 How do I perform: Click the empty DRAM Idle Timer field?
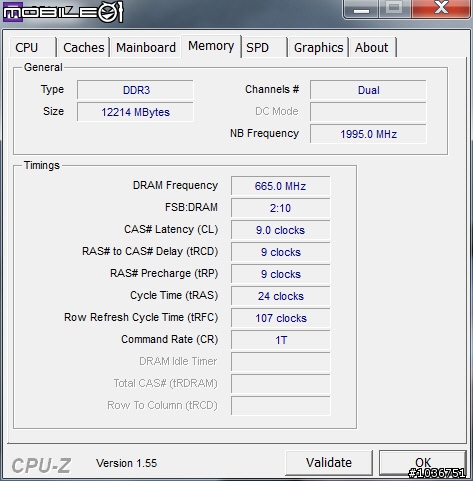[281, 362]
